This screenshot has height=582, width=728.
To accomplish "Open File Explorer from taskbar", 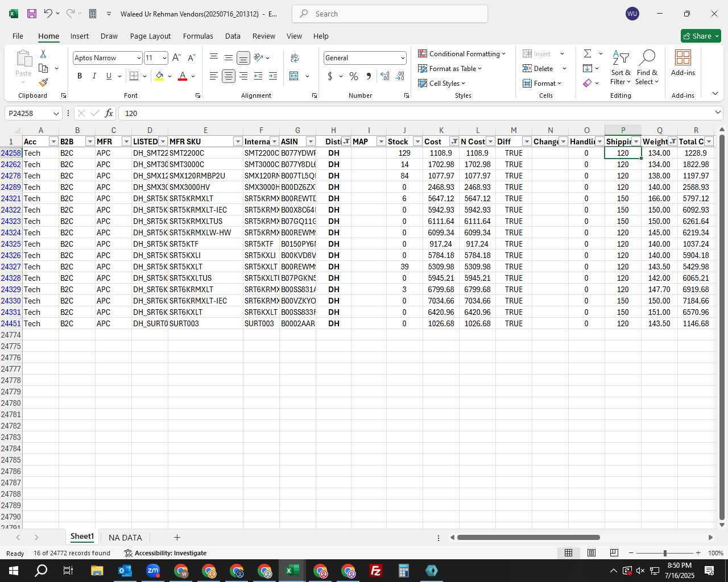I will click(x=97, y=571).
